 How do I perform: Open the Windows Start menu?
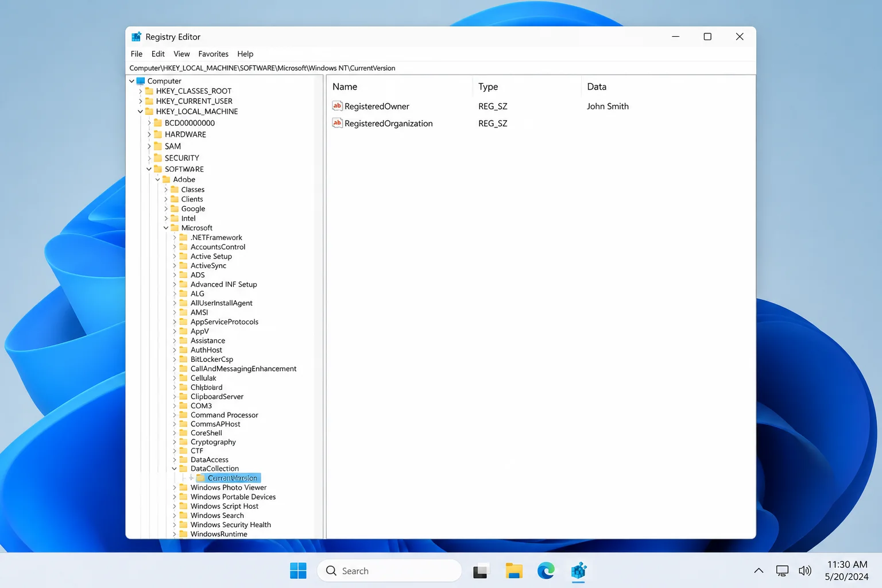point(298,571)
